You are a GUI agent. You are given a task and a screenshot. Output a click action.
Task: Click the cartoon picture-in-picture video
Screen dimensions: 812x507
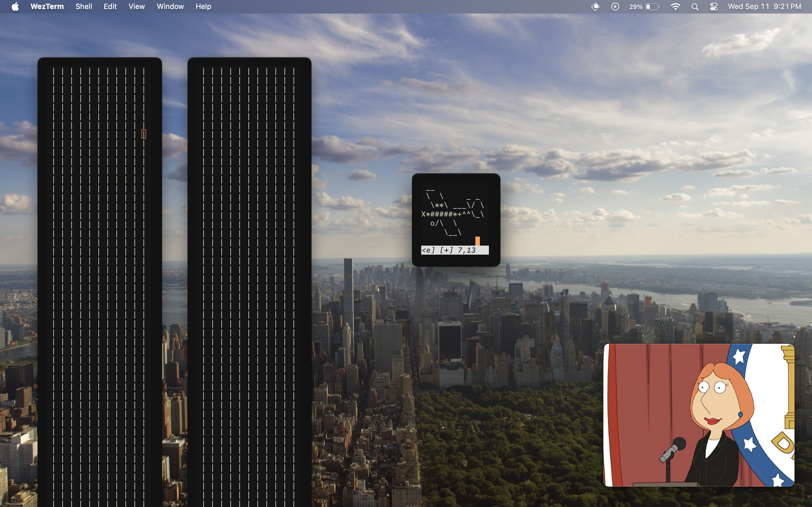[699, 415]
